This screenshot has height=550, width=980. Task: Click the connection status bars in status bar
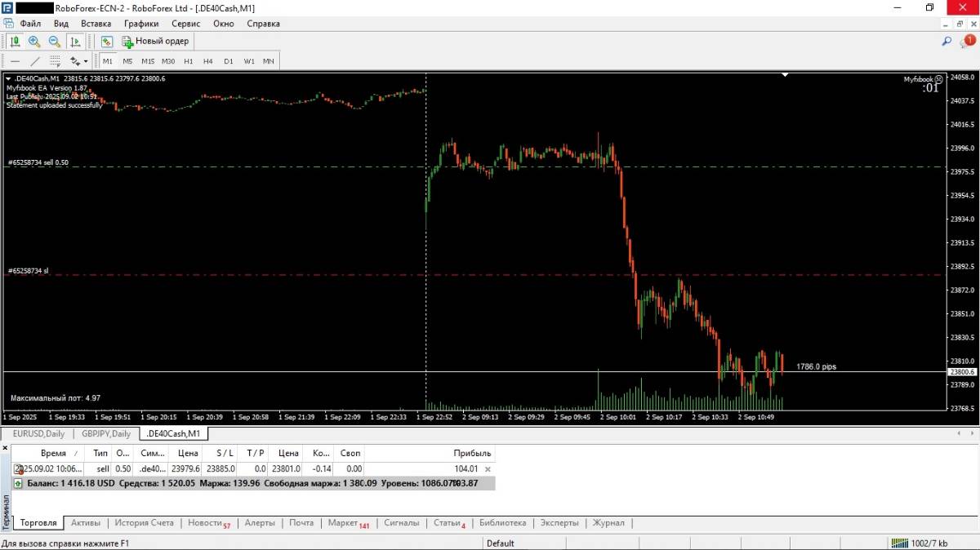[899, 543]
